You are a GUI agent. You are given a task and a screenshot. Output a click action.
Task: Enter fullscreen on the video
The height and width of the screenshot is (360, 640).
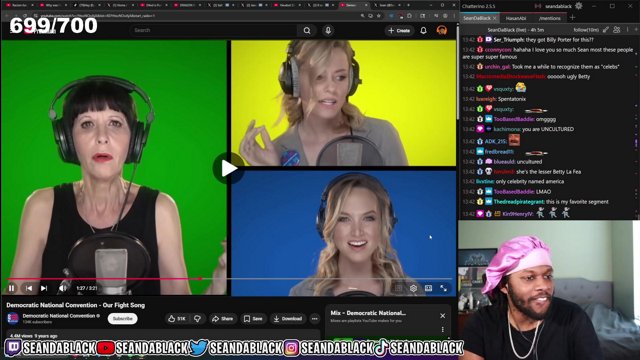click(444, 288)
